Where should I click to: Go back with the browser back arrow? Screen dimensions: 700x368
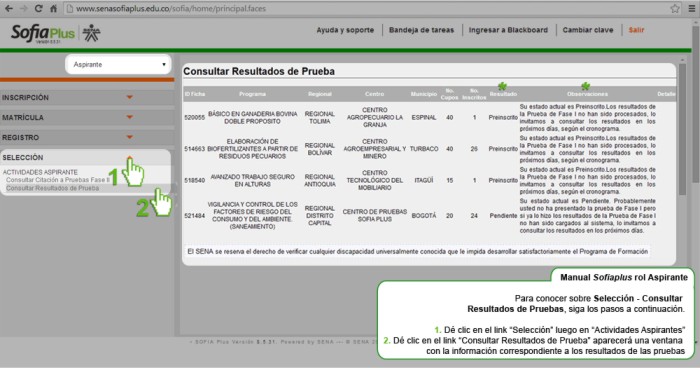[8, 8]
